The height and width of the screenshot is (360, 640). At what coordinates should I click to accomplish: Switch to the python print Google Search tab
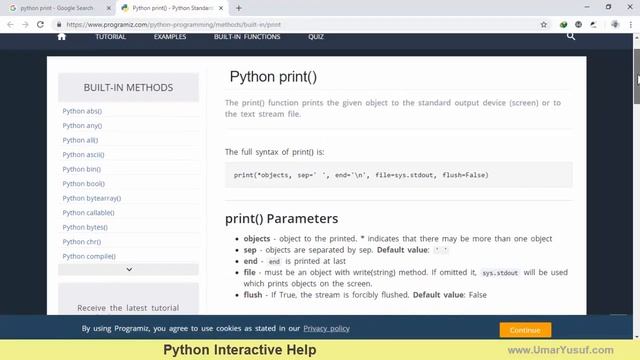[x=57, y=8]
